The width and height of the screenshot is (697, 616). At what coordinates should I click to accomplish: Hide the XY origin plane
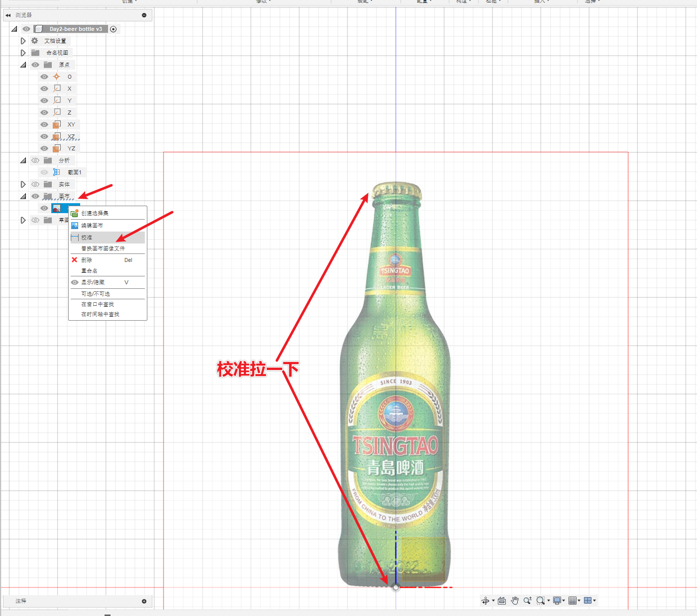coord(44,124)
